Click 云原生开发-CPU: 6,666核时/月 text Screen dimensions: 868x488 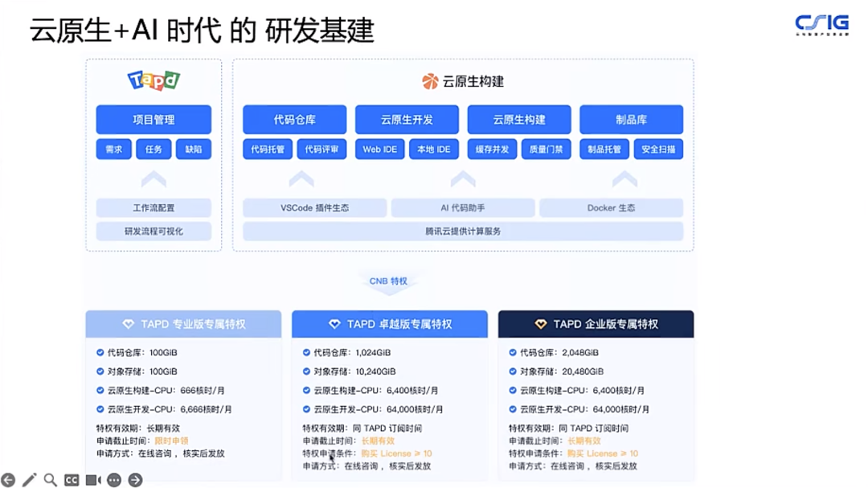[170, 409]
